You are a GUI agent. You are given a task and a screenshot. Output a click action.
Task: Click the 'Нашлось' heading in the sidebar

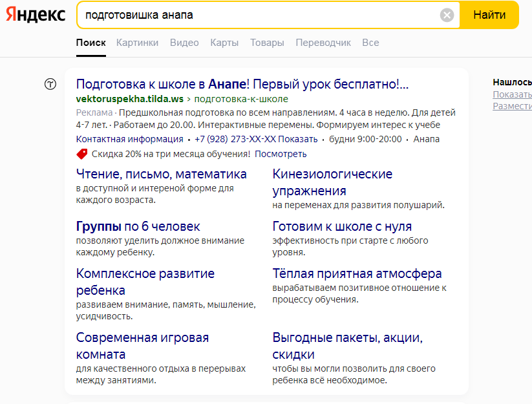[513, 82]
